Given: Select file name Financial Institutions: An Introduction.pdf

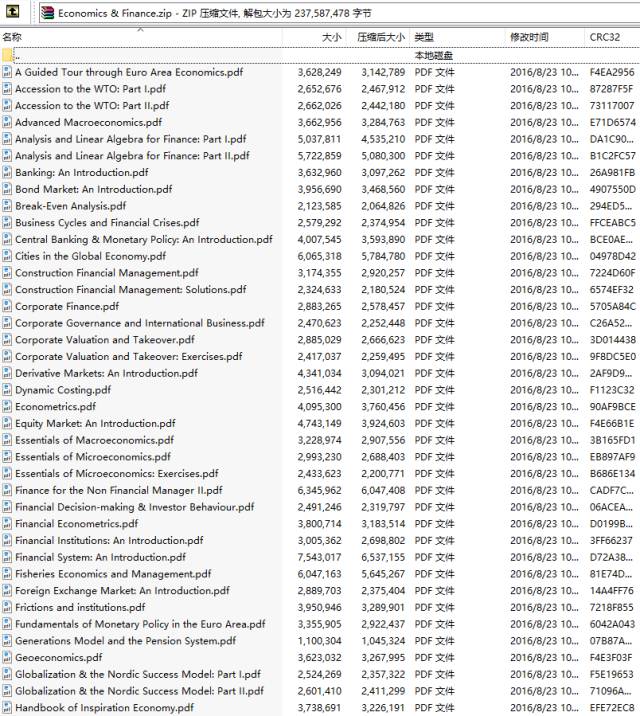Looking at the screenshot, I should (109, 541).
